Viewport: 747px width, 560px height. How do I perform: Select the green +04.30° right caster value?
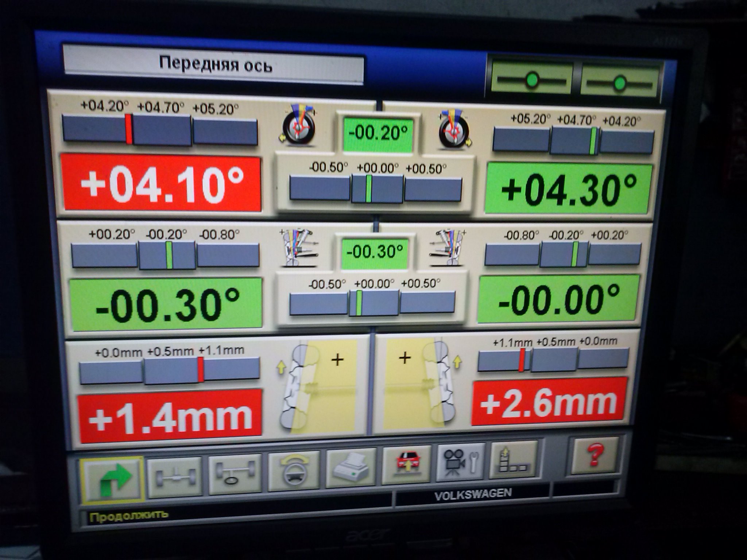click(568, 188)
